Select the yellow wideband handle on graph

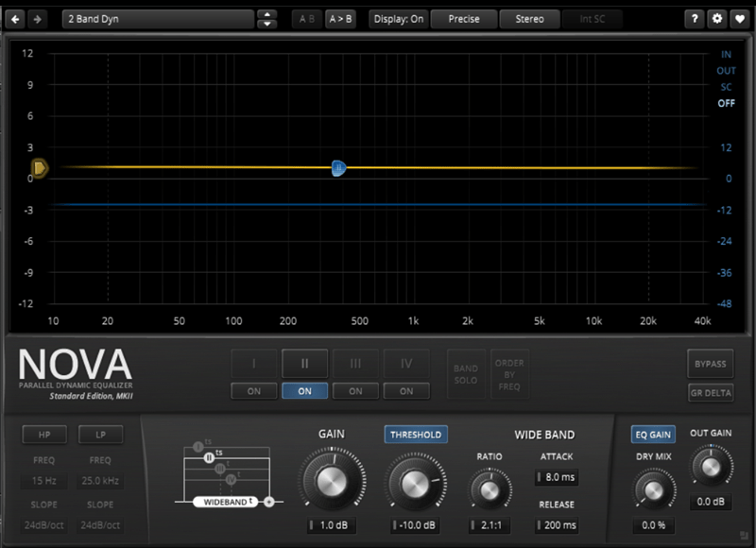(39, 168)
